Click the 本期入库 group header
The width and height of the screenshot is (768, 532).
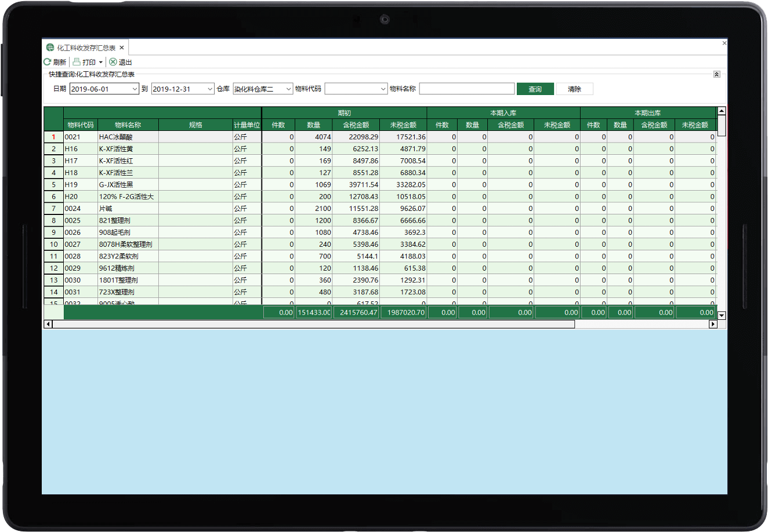click(503, 113)
